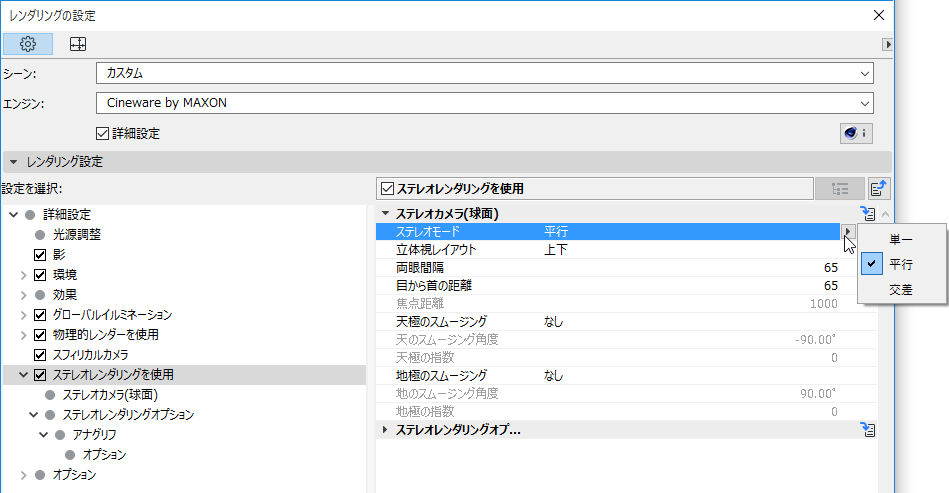Screen dimensions: 949x493
Task: Click the ステレオモード popup arrow
Action: 848,232
